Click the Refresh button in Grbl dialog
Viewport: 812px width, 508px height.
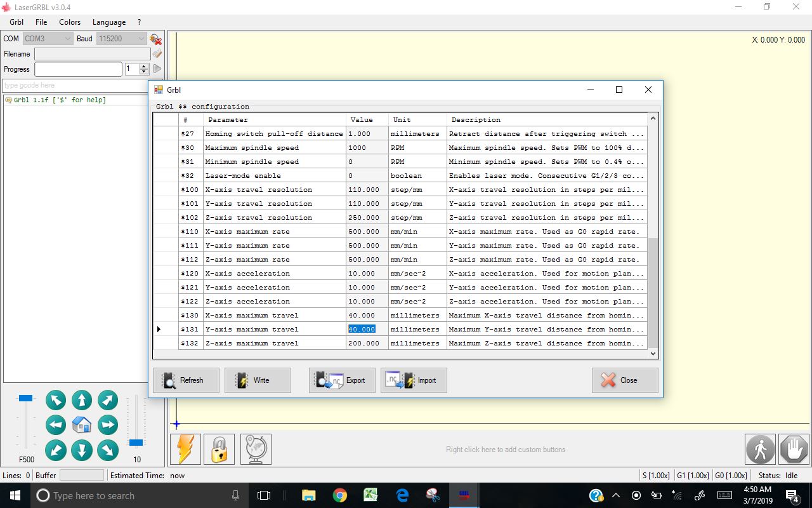[x=186, y=380]
